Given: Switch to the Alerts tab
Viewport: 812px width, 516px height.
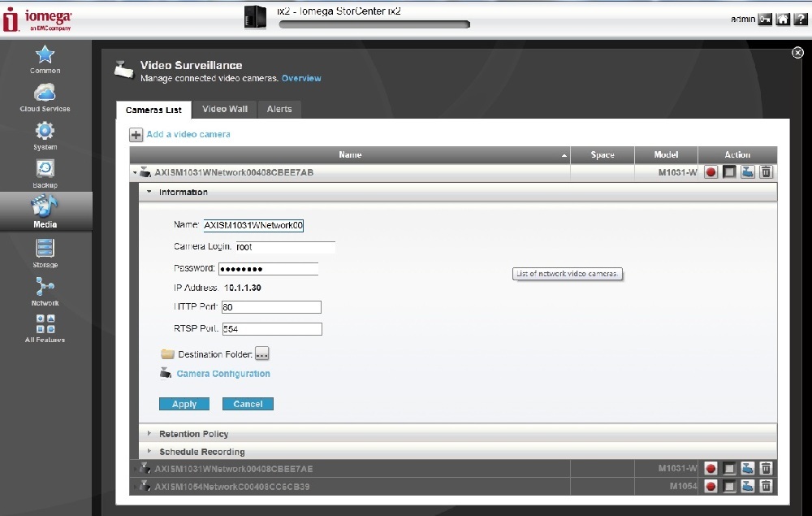Looking at the screenshot, I should (279, 110).
